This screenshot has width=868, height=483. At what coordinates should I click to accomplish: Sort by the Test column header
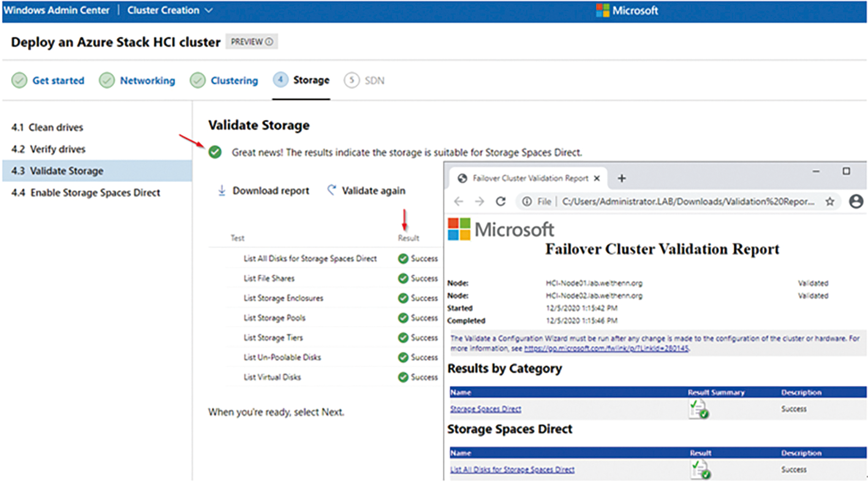click(238, 238)
